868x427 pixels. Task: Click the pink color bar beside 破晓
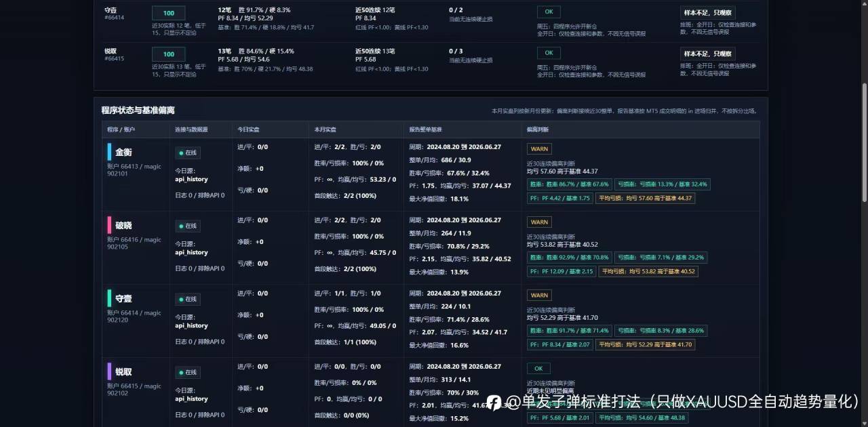[x=109, y=225]
